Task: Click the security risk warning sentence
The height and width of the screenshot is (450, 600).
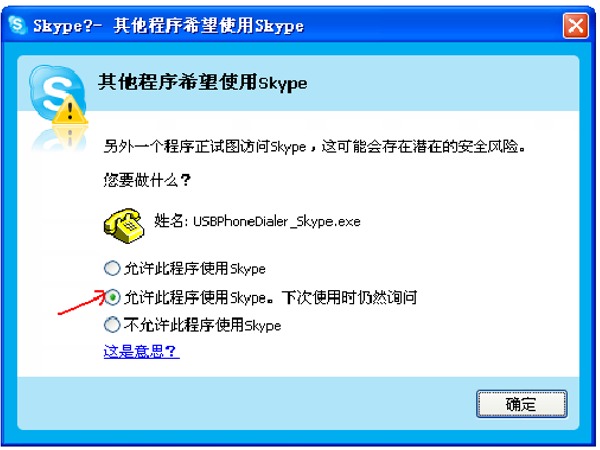Action: coord(315,147)
